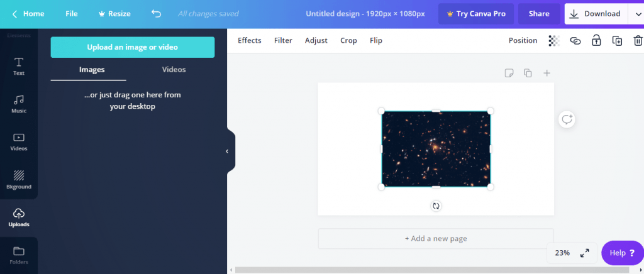This screenshot has height=274, width=644.
Task: Open the Videos sidebar panel
Action: click(x=19, y=142)
